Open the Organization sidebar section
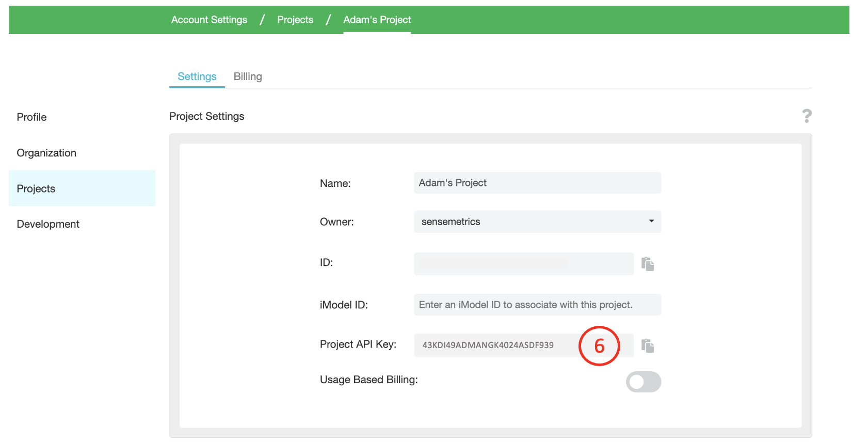The image size is (868, 442). coord(46,153)
